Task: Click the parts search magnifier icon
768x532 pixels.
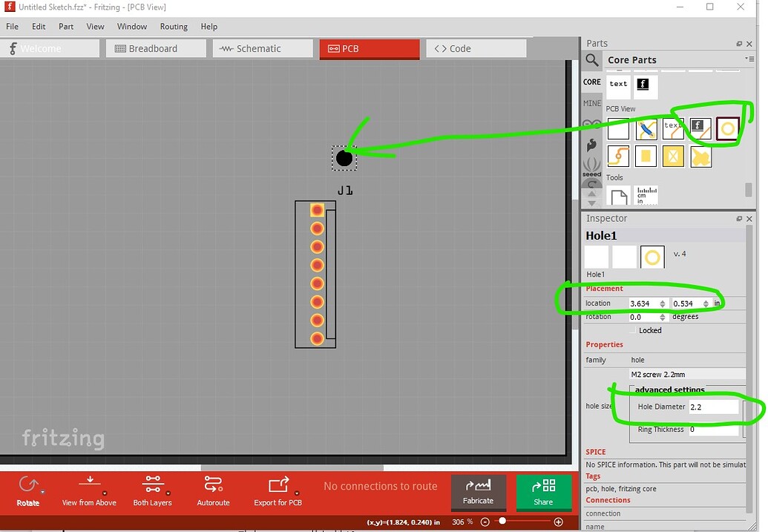Action: pyautogui.click(x=591, y=60)
